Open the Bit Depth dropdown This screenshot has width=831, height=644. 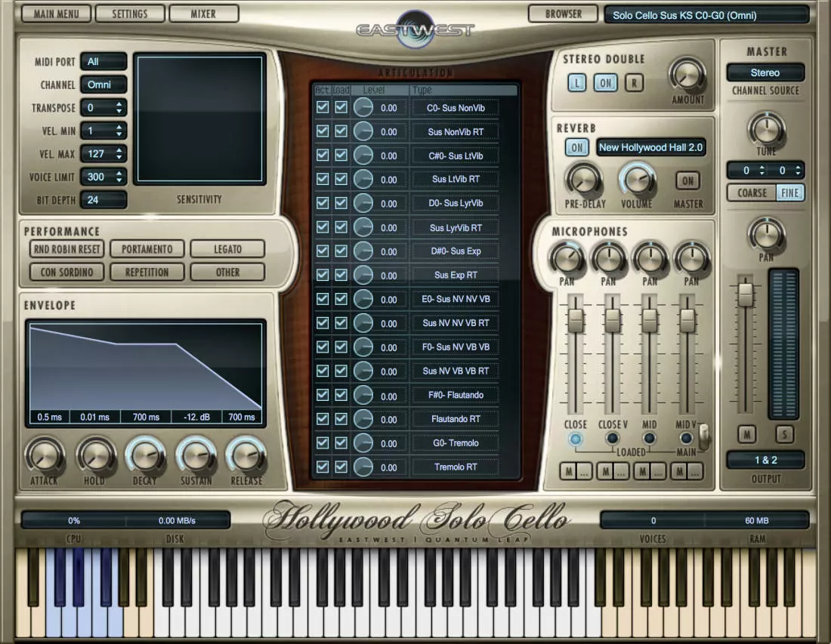click(104, 200)
